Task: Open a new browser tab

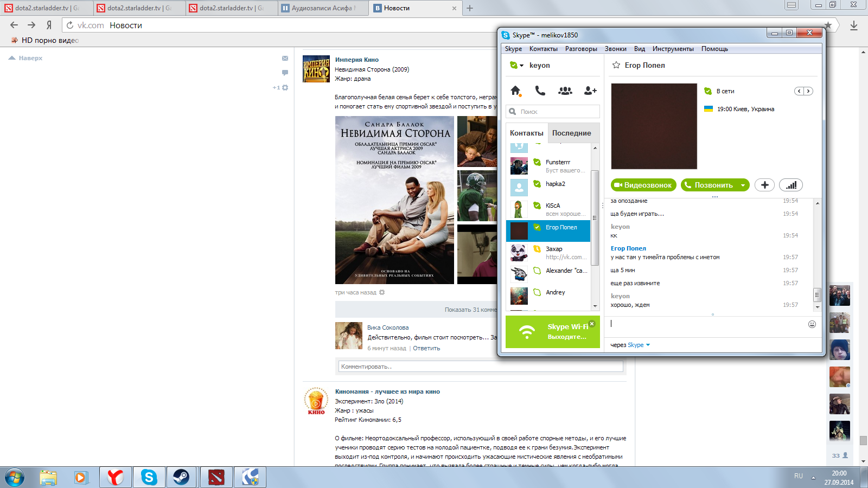Action: click(470, 8)
